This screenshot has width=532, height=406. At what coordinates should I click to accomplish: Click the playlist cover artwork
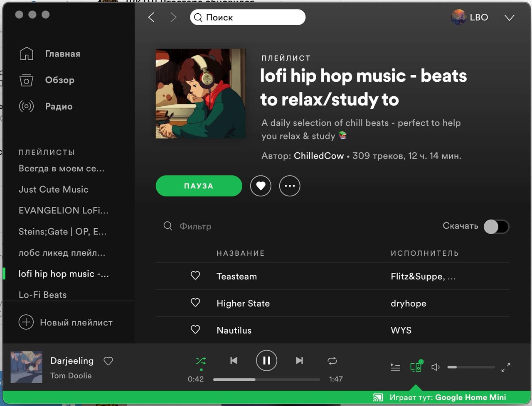200,94
